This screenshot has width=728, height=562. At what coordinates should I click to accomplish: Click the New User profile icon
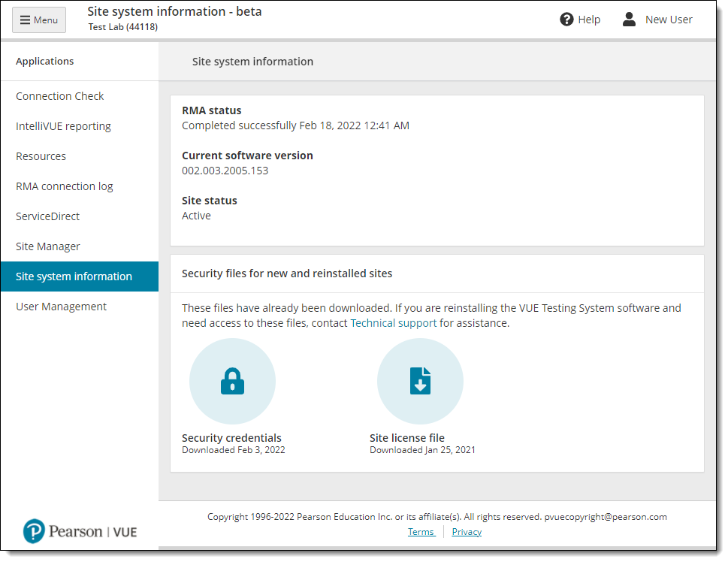pyautogui.click(x=629, y=20)
